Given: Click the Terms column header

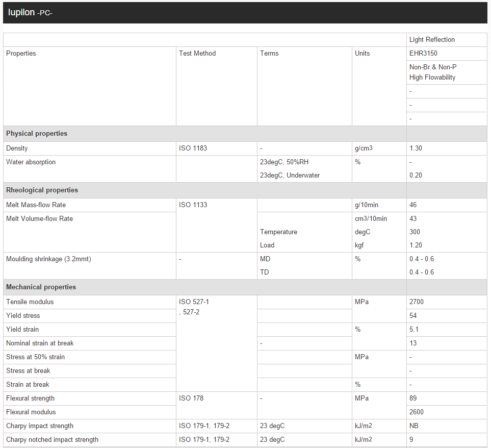Looking at the screenshot, I should tap(269, 53).
